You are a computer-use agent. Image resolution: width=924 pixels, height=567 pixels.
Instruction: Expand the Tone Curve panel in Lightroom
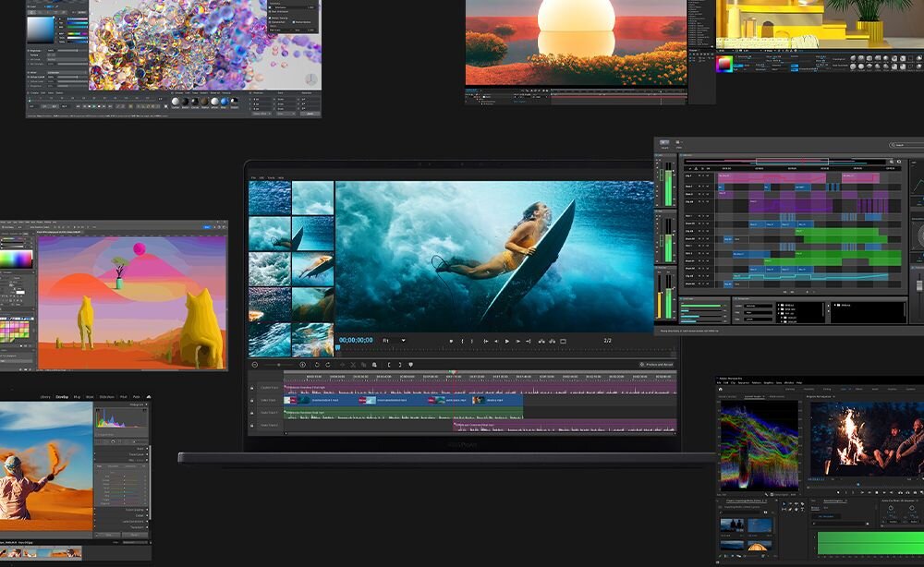click(x=135, y=453)
